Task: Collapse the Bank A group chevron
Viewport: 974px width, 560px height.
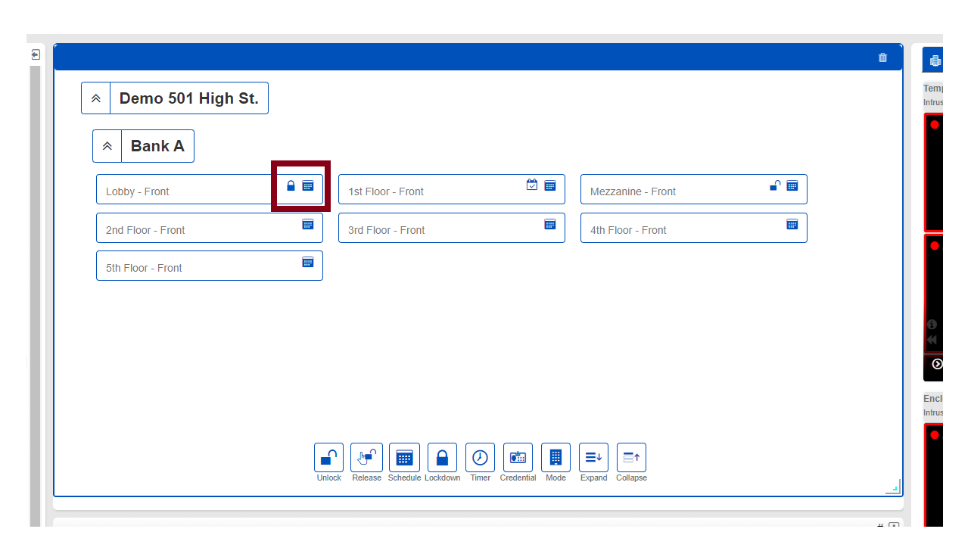Action: click(107, 146)
